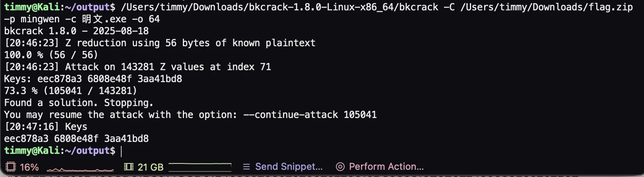
Task: Click the 21 GB memory reading
Action: [x=150, y=167]
